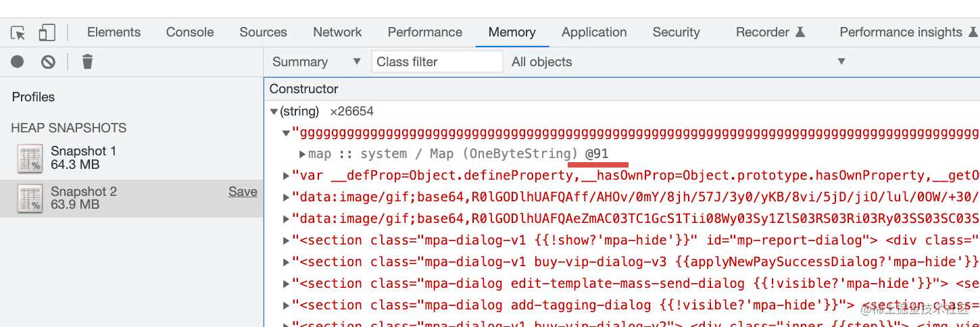The height and width of the screenshot is (327, 980).
Task: Focus the Class filter input field
Action: click(x=437, y=62)
